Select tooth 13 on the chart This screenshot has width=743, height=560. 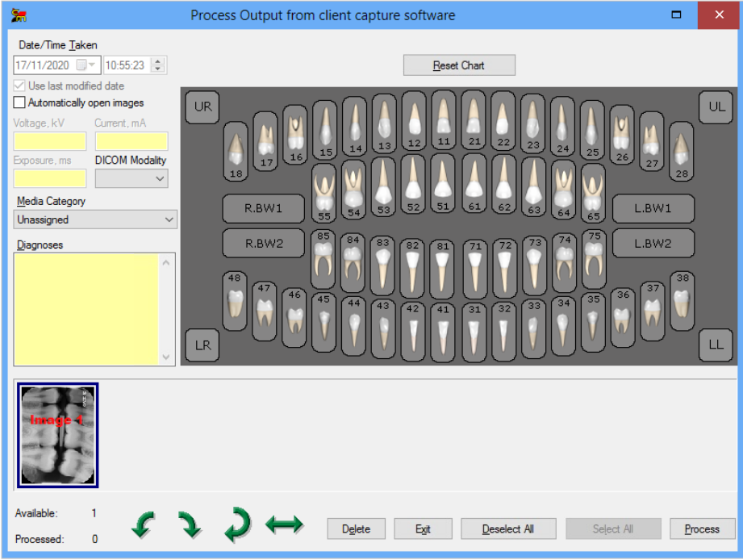(x=384, y=123)
